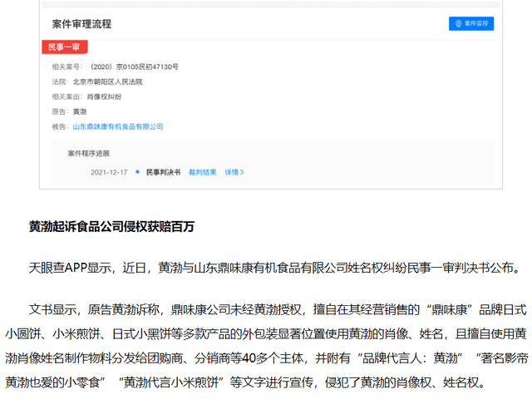The image size is (532, 409).
Task: Click the case cause 肖像权纠纷
Action: [x=104, y=96]
